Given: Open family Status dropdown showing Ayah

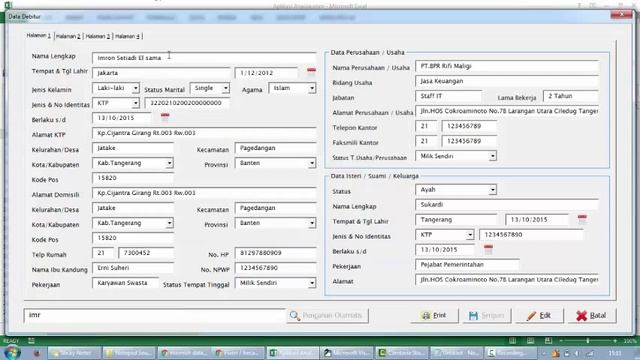Looking at the screenshot, I should 493,190.
